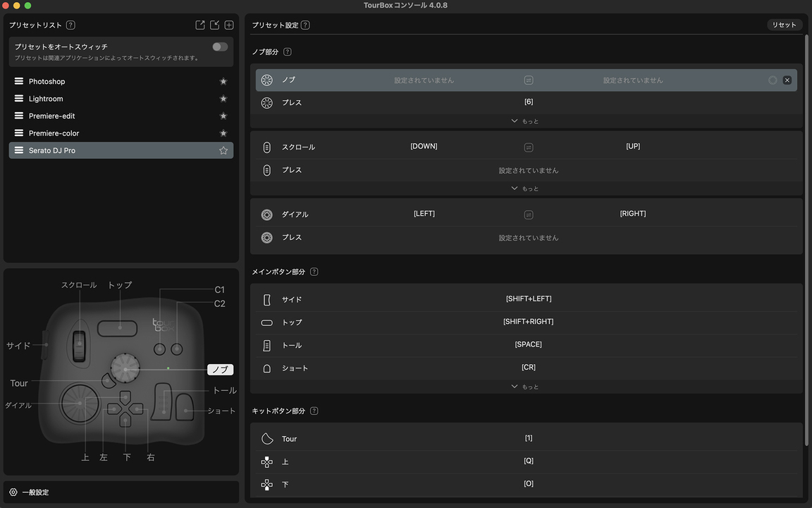Image resolution: width=812 pixels, height=508 pixels.
Task: Click the トール label on device diagram
Action: pyautogui.click(x=225, y=390)
